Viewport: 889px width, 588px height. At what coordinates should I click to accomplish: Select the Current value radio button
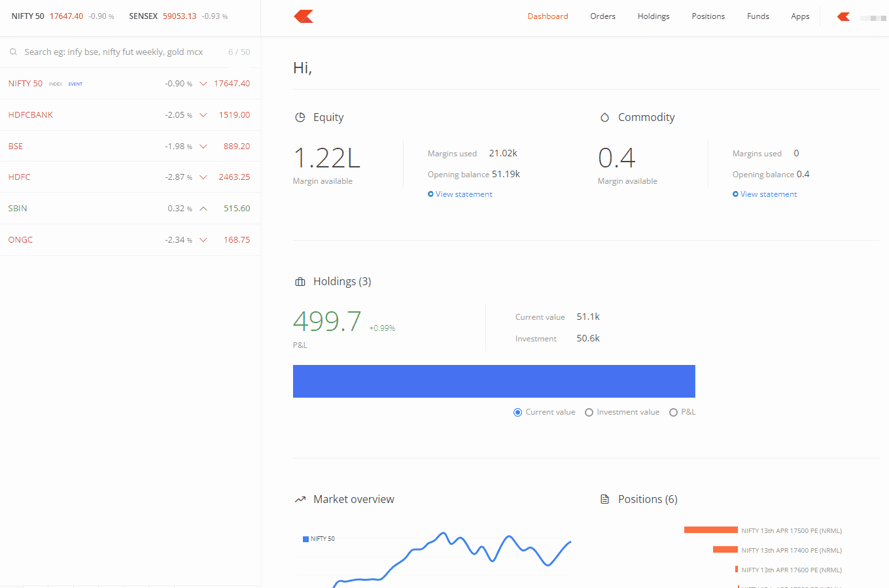tap(517, 413)
